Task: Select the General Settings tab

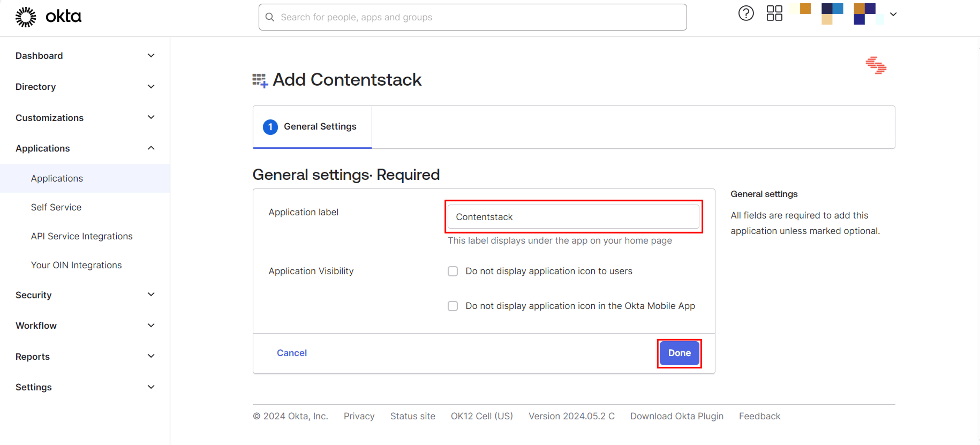Action: click(312, 127)
